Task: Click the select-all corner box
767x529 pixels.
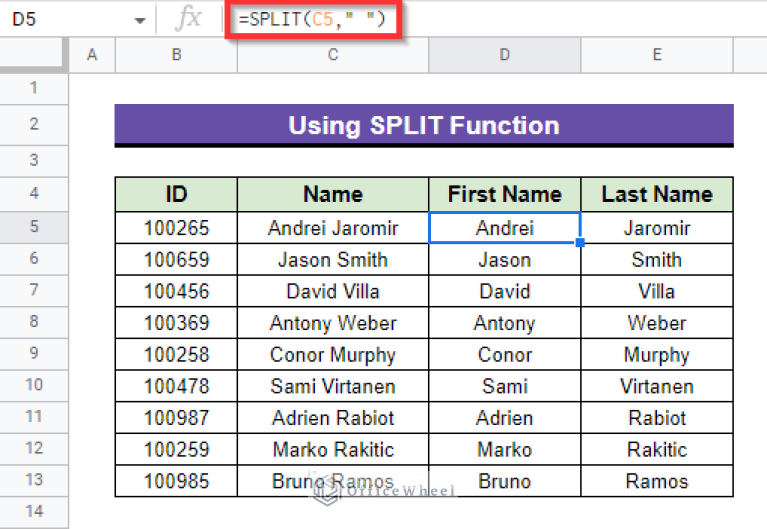Action: tap(33, 54)
